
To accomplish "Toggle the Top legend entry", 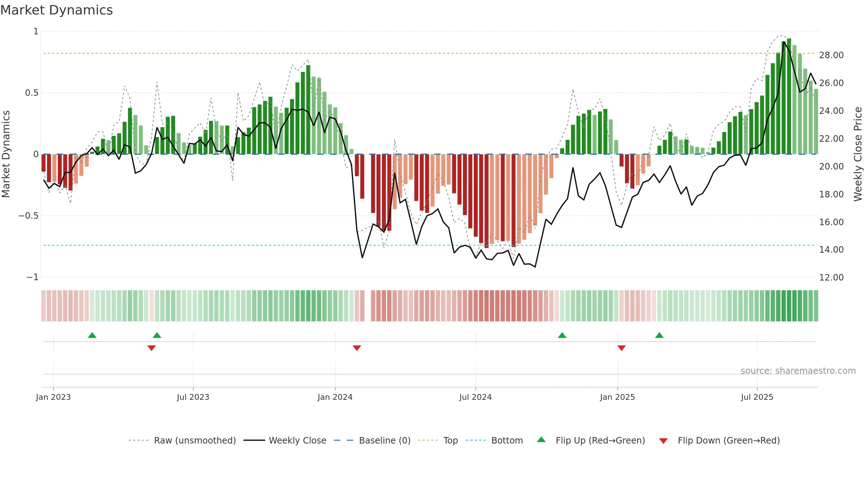I will pos(438,440).
